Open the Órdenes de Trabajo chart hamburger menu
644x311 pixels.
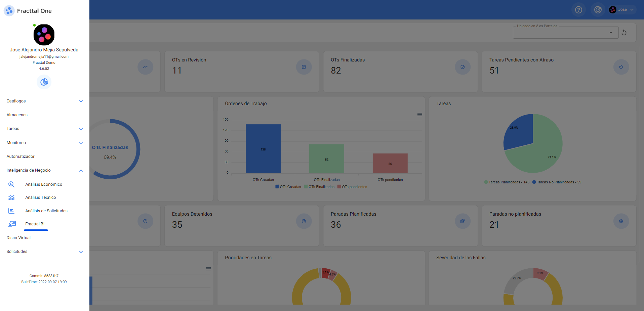tap(420, 115)
